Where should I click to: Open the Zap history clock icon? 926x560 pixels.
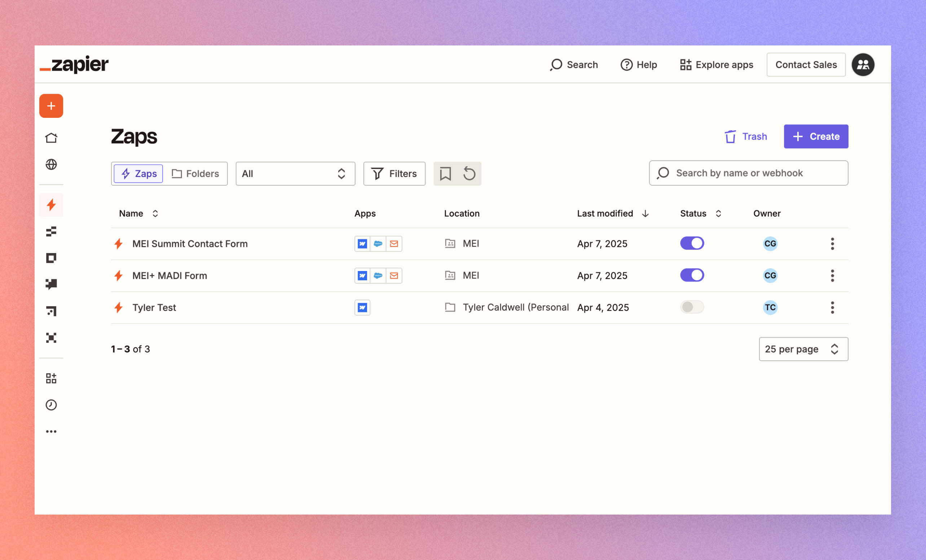click(x=51, y=405)
